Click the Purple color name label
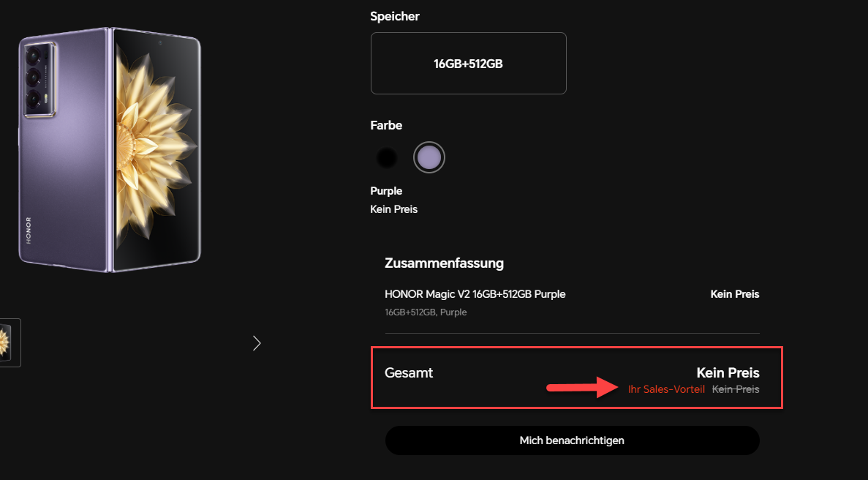The image size is (868, 480). pos(386,191)
